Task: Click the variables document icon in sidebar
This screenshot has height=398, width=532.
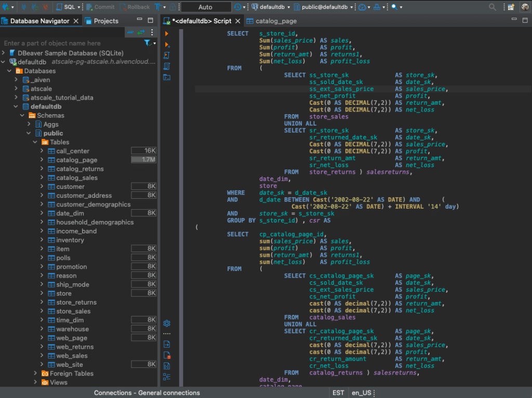Action: point(167,366)
